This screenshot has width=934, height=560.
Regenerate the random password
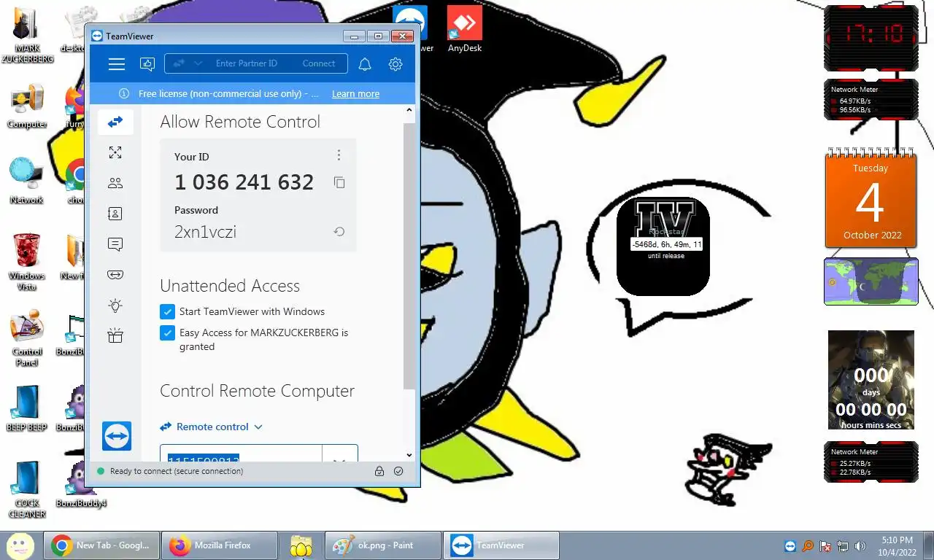click(x=339, y=232)
